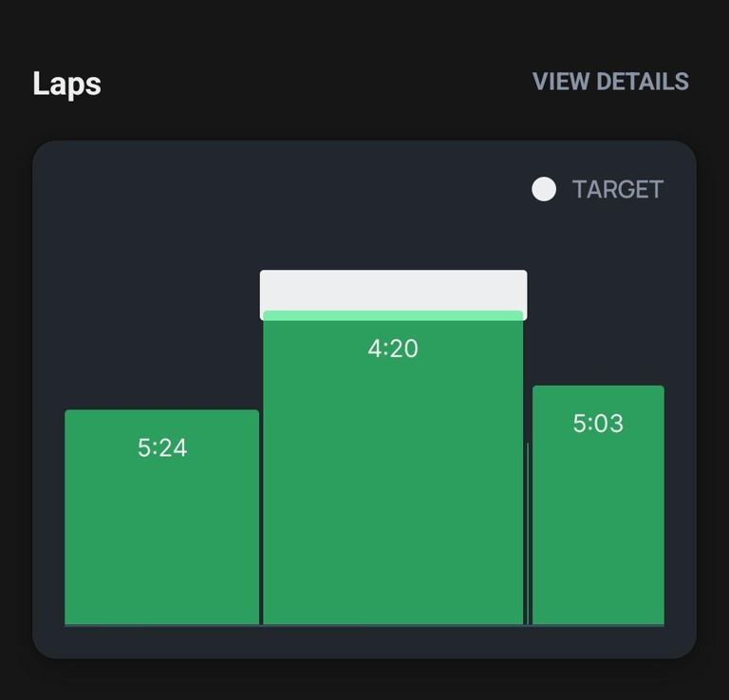Click the bottom of the 5:24 bar

coord(161,613)
